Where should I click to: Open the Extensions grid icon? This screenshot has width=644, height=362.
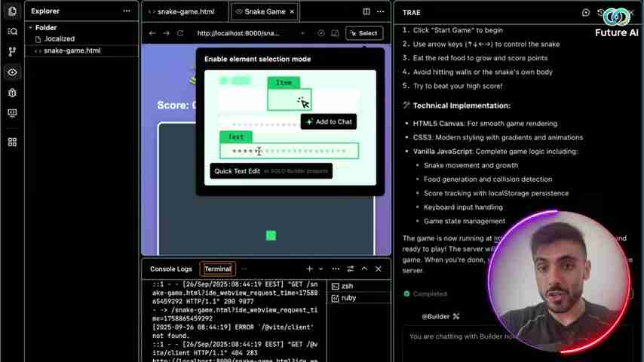pos(12,143)
